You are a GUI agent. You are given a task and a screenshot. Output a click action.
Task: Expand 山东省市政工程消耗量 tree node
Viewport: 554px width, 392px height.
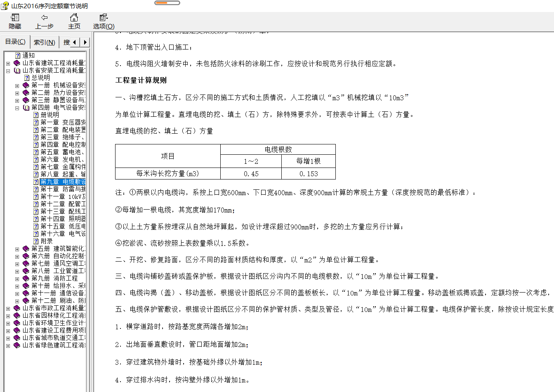click(8, 308)
